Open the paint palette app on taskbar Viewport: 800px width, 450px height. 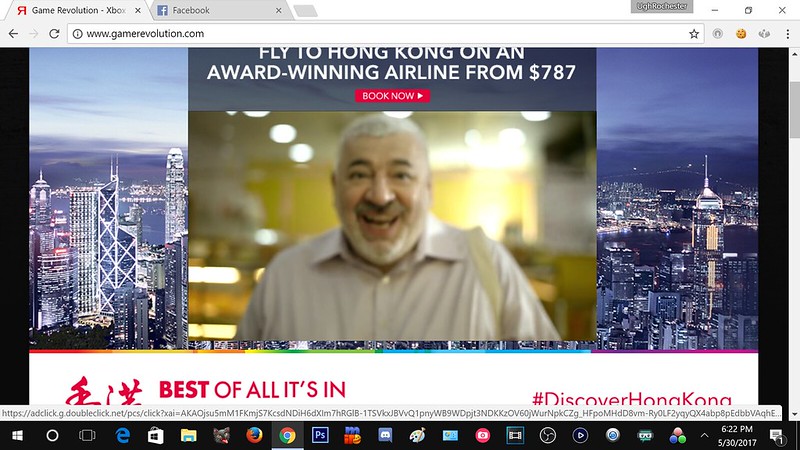pyautogui.click(x=417, y=435)
